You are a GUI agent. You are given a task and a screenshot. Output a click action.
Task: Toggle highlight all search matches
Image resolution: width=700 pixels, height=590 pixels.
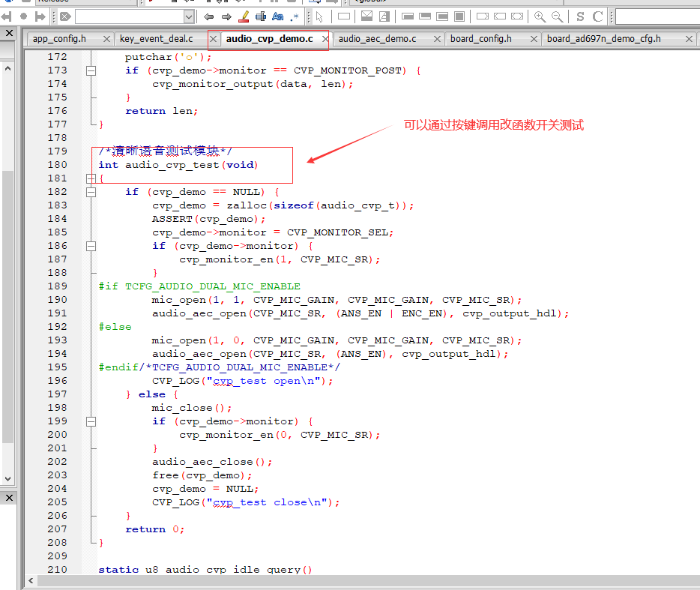point(244,17)
